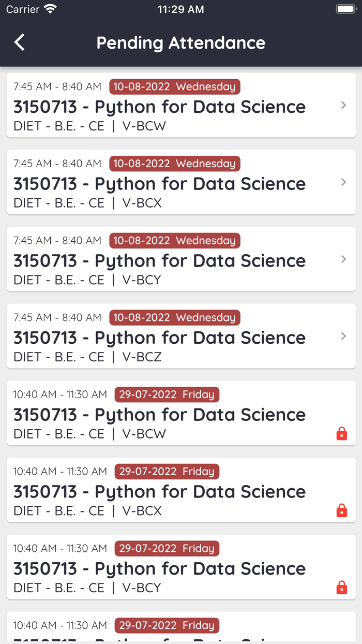Click the lock icon on Friday V-BCY session
The image size is (362, 644).
pyautogui.click(x=342, y=588)
